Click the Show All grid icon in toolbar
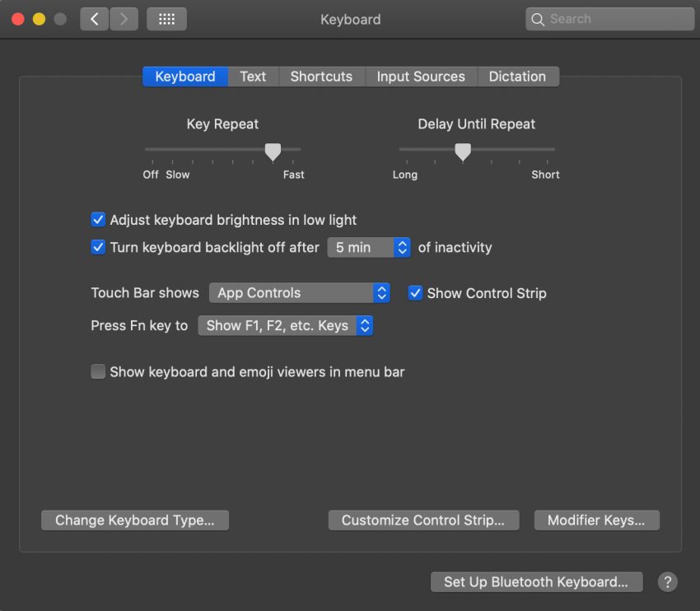The width and height of the screenshot is (700, 611). pyautogui.click(x=166, y=18)
